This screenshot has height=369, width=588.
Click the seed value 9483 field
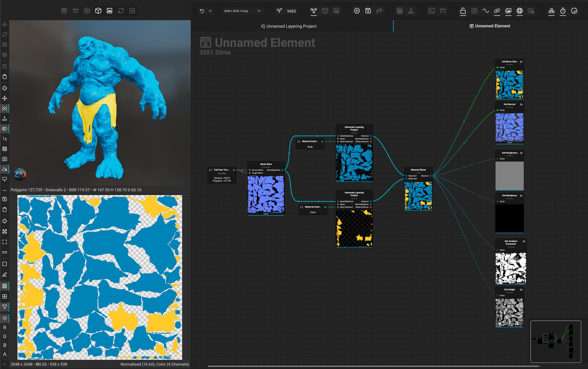point(291,11)
